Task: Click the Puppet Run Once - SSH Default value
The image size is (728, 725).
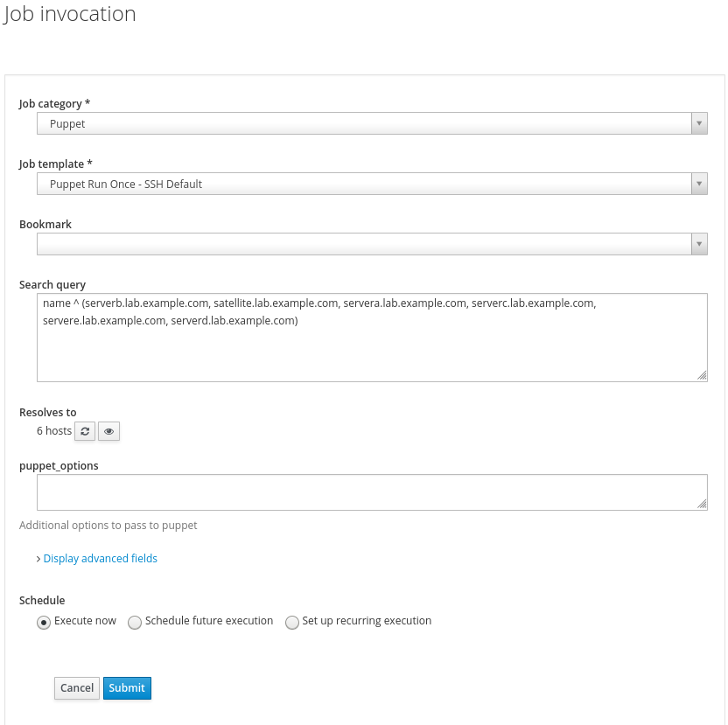Action: tap(126, 185)
